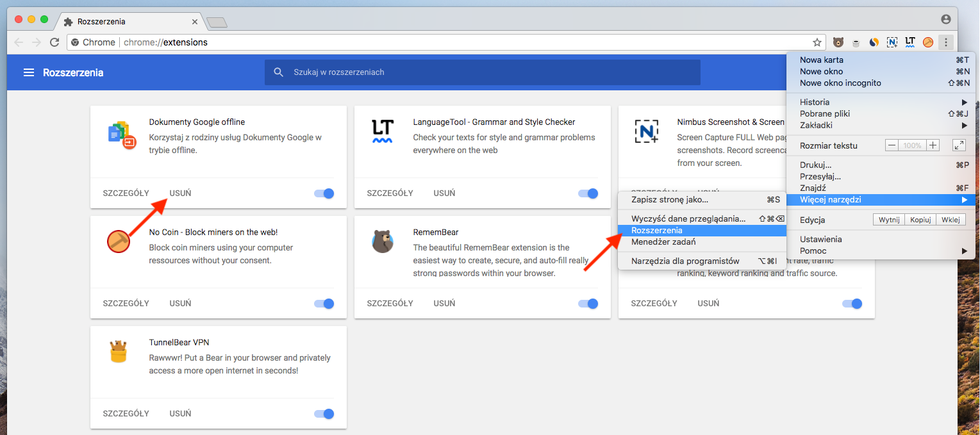The width and height of the screenshot is (980, 435).
Task: Expand the Historia submenu
Action: point(881,102)
